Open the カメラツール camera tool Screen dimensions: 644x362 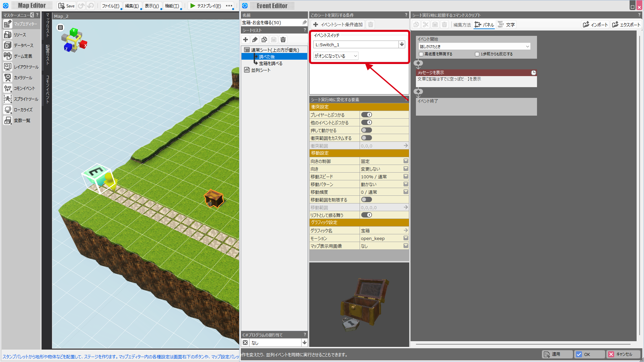(21, 78)
